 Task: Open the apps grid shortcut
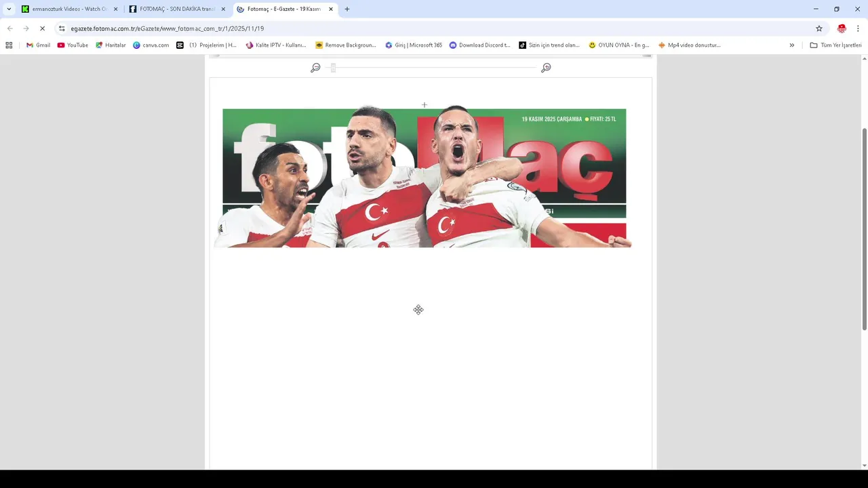click(9, 45)
